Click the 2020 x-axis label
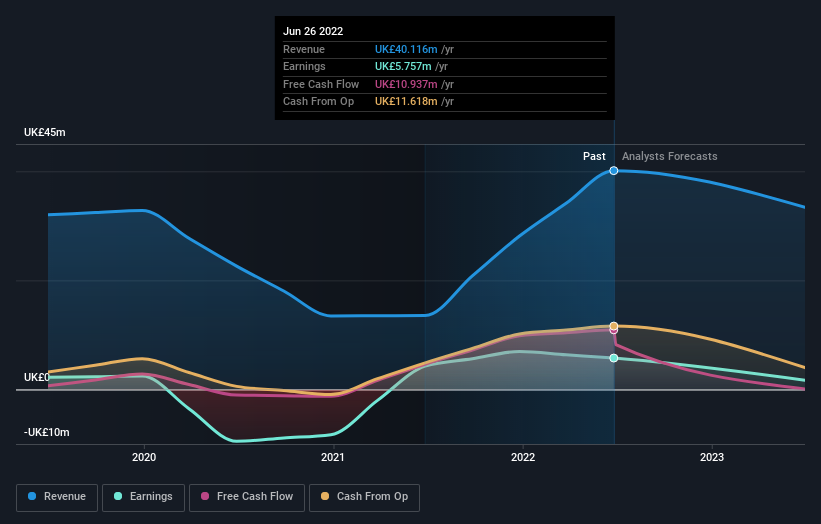Viewport: 821px width, 524px height. click(144, 457)
